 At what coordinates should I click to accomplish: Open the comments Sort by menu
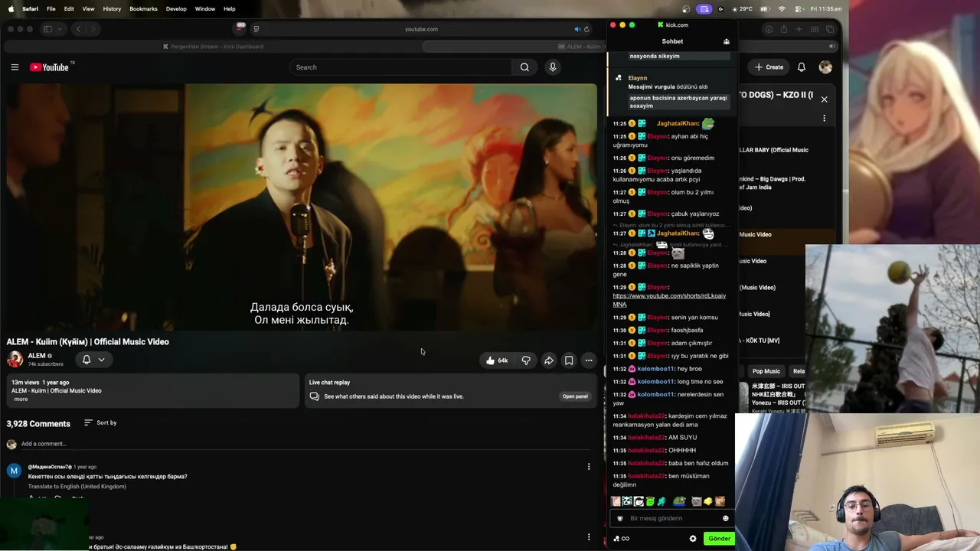click(x=100, y=422)
